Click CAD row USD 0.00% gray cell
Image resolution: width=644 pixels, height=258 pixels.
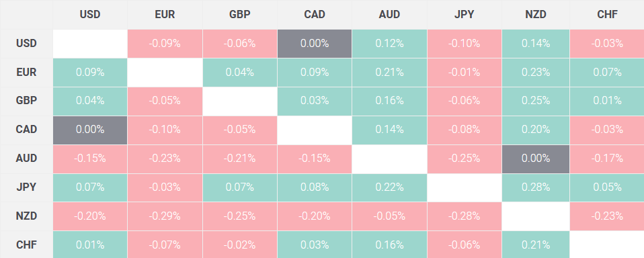[90, 130]
